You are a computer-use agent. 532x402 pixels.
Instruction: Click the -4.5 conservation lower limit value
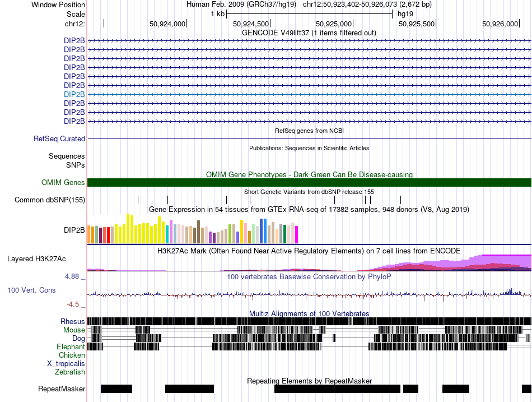coord(73,304)
